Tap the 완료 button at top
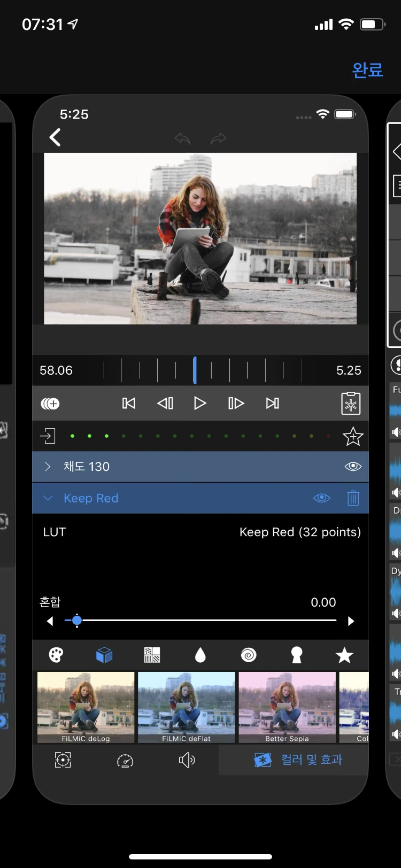The height and width of the screenshot is (868, 401). point(367,69)
